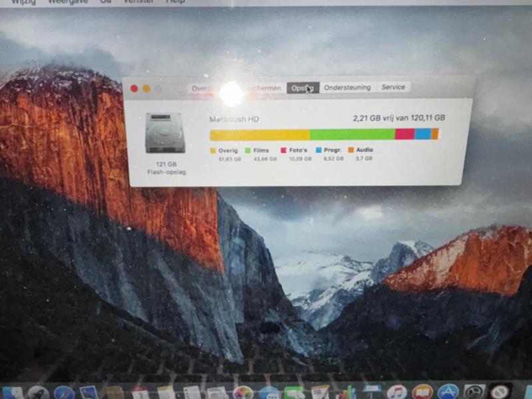Open Launchpad from the dock
The height and width of the screenshot is (399, 532).
coord(38,393)
